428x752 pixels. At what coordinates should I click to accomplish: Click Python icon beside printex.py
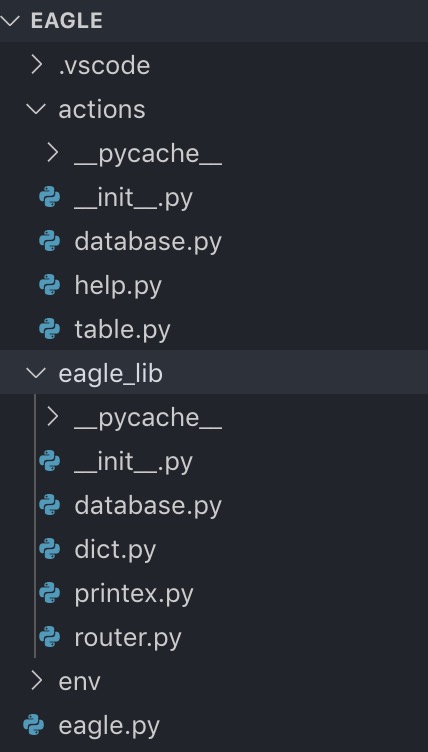pyautogui.click(x=49, y=594)
